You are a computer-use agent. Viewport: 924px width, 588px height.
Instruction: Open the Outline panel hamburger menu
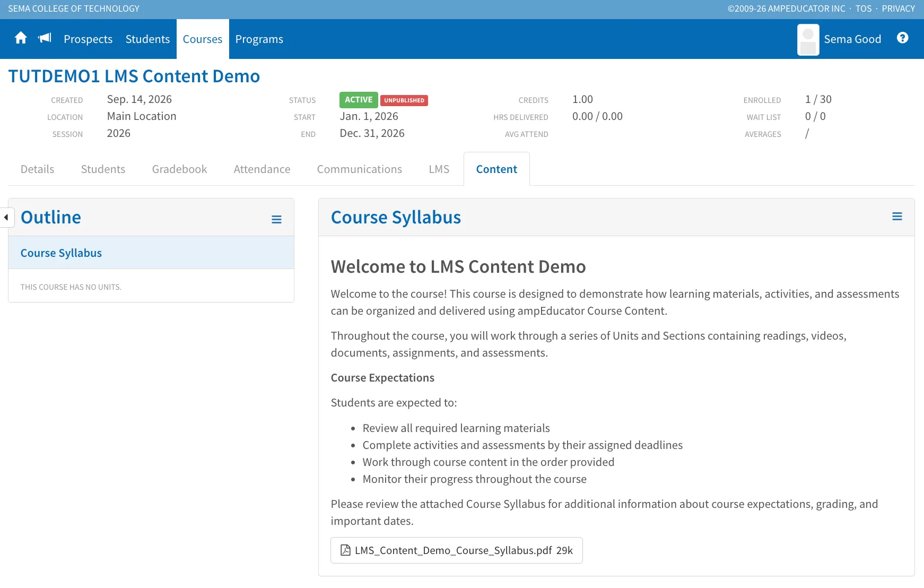(x=276, y=219)
